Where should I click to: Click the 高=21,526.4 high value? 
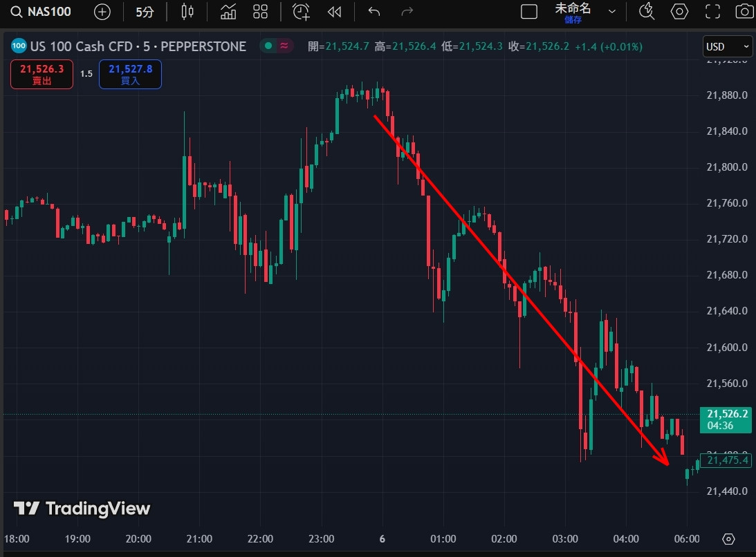coord(405,47)
